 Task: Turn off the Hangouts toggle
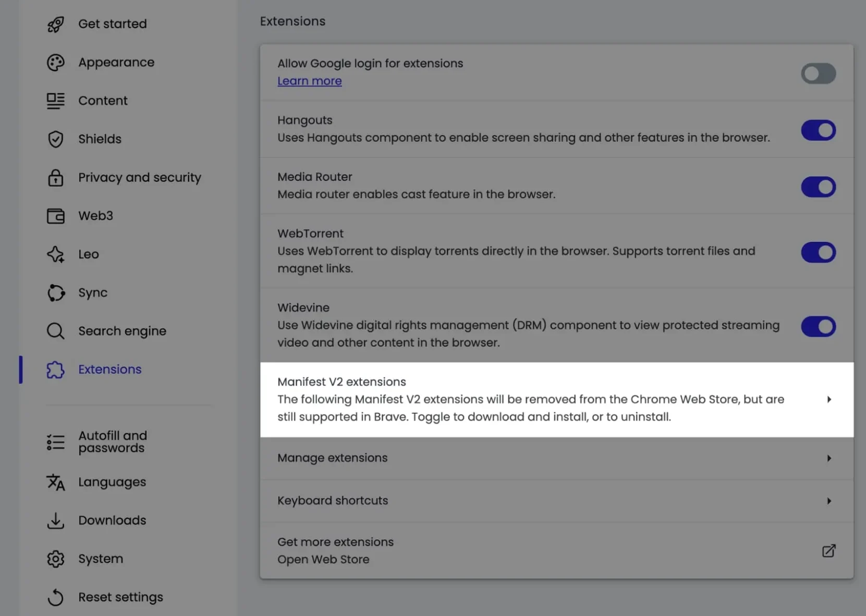(x=819, y=130)
